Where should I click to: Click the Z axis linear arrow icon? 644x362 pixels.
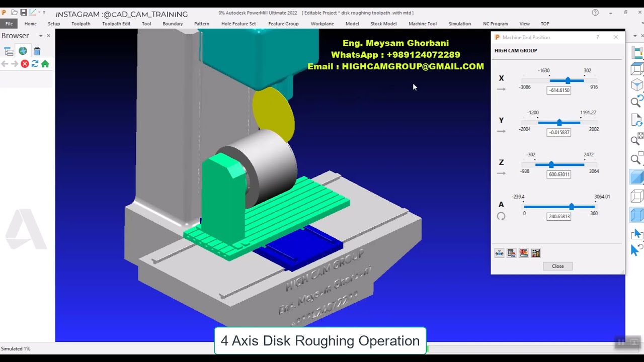click(501, 173)
